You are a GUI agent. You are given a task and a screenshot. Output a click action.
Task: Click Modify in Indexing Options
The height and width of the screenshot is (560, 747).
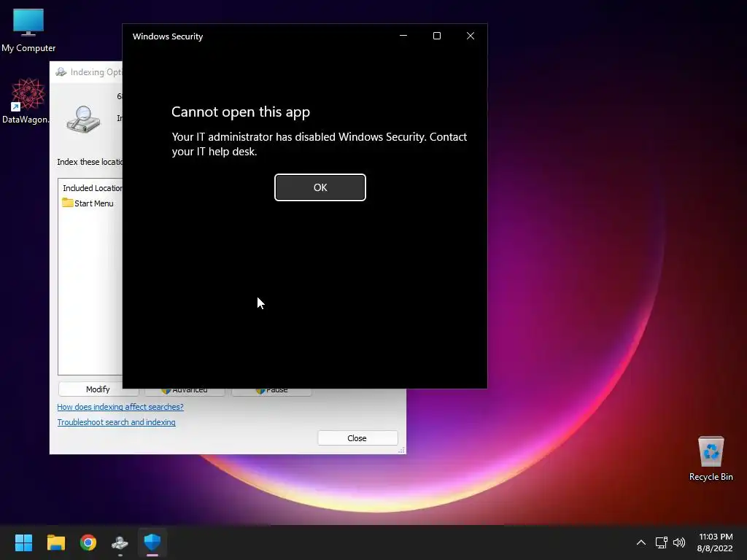pyautogui.click(x=98, y=389)
